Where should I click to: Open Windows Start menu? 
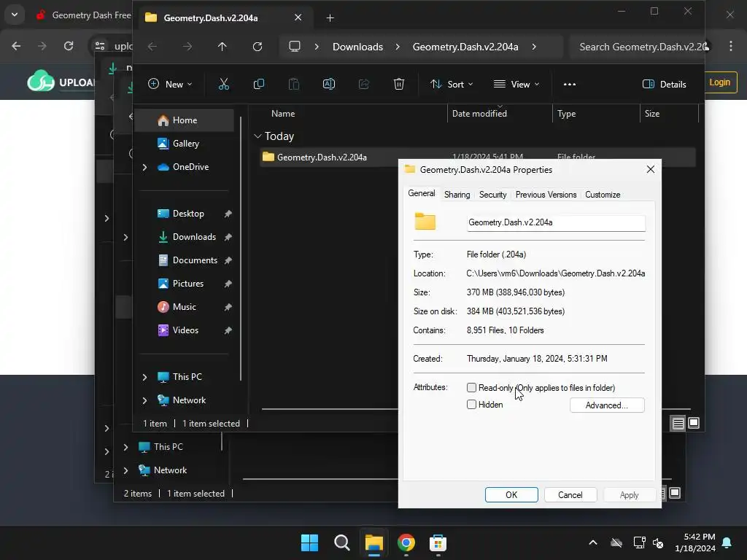tap(309, 542)
